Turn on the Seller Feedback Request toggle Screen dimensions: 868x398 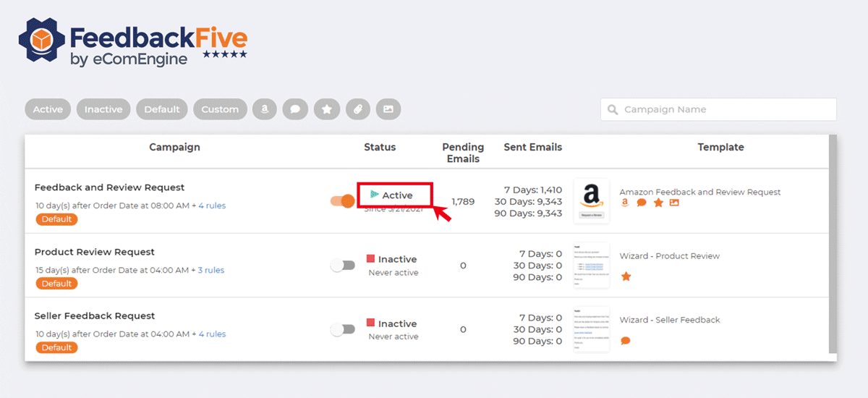tap(343, 329)
